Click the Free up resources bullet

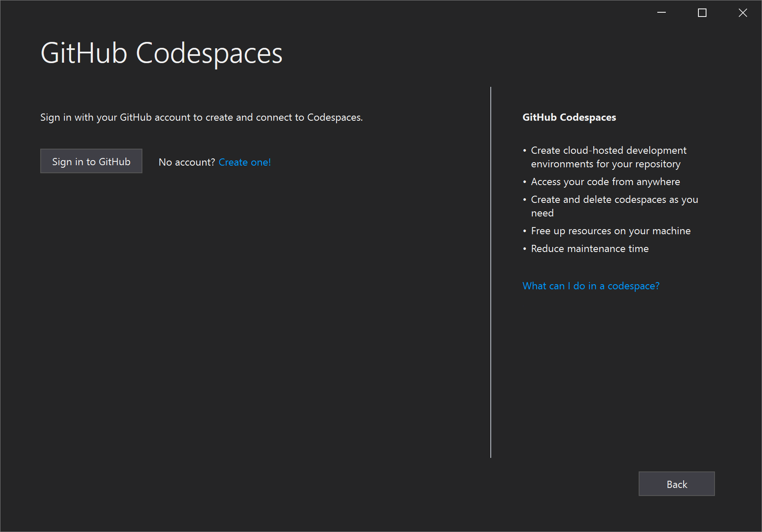pos(610,231)
